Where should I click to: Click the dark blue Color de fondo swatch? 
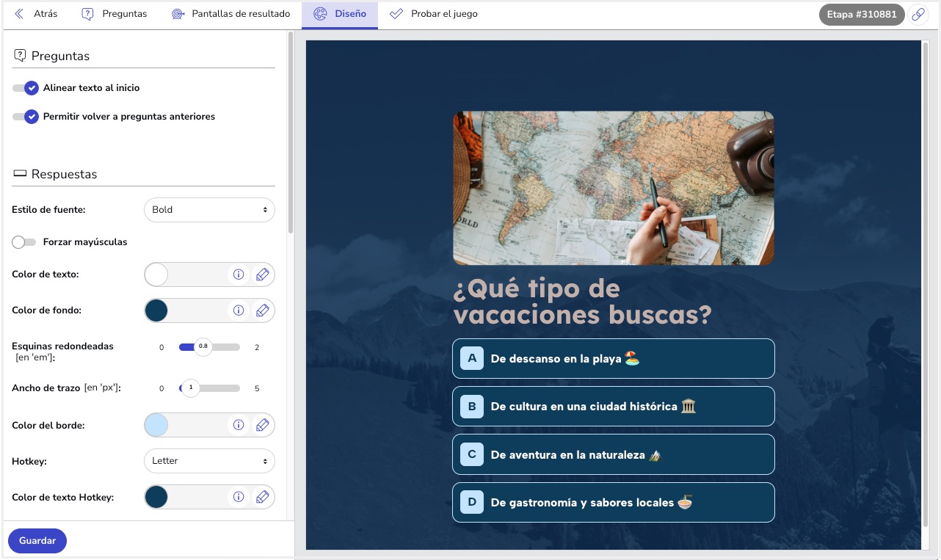[156, 310]
